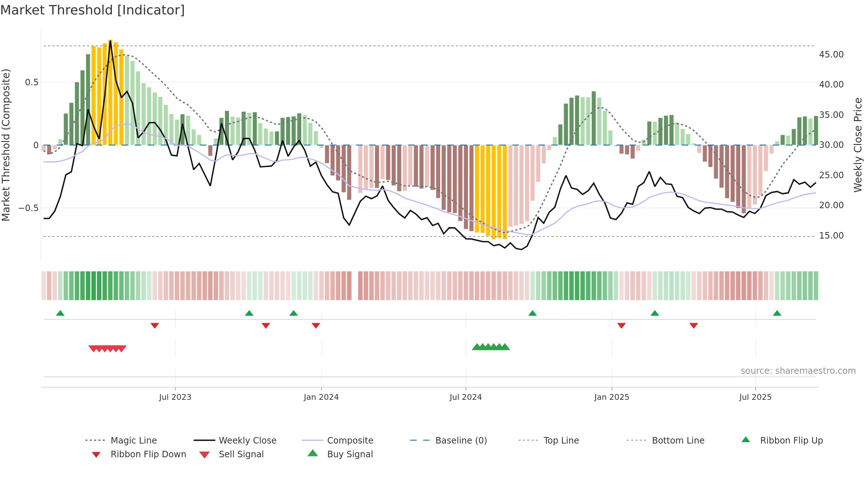This screenshot has height=488, width=868.
Task: Toggle the Baseline (0) legend entry
Action: (x=448, y=440)
